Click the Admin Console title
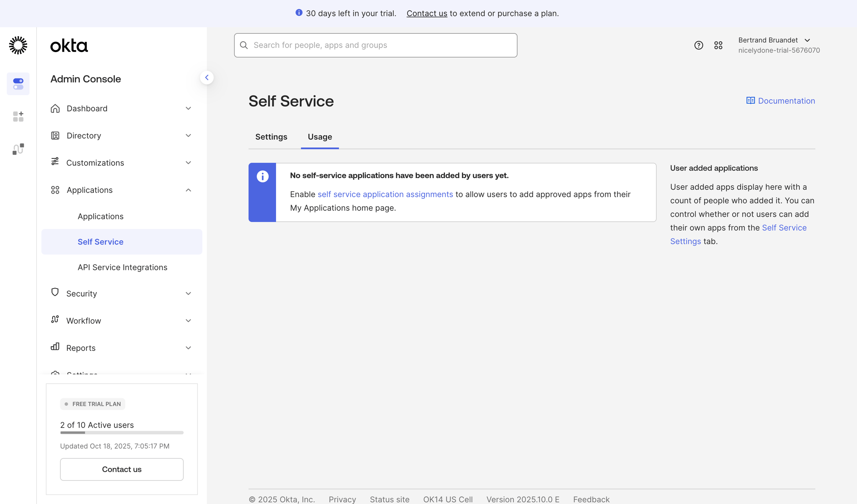Image resolution: width=857 pixels, height=504 pixels. 85,79
